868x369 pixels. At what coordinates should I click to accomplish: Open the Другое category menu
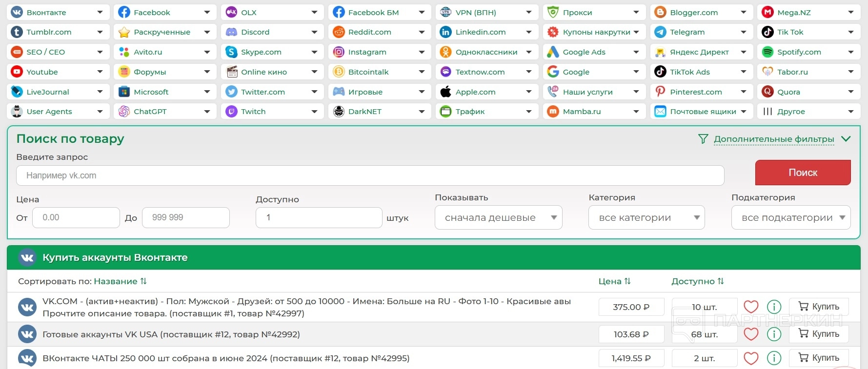pyautogui.click(x=808, y=112)
